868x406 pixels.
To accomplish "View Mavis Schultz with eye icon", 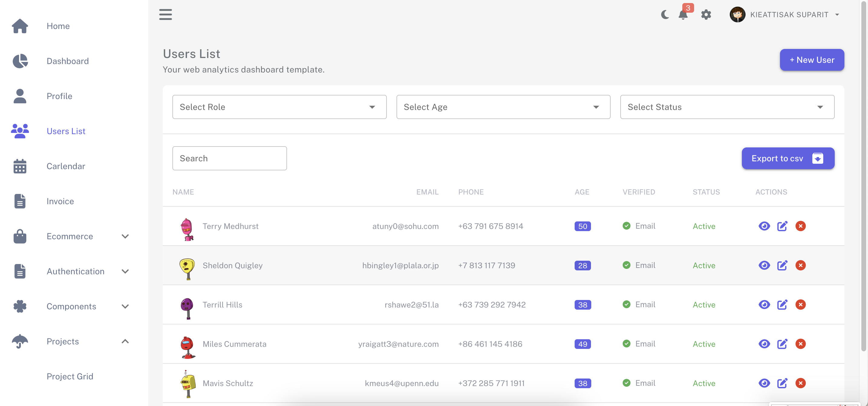I will pos(764,383).
